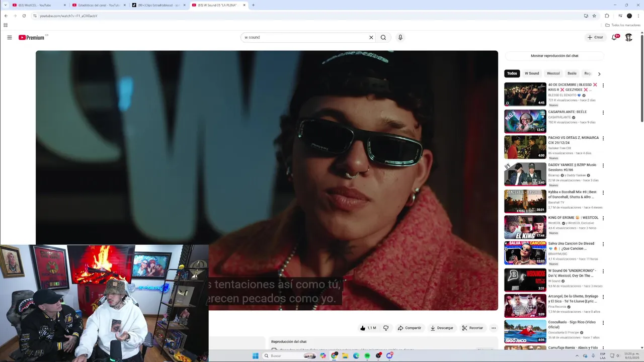Open BLESSD EL BENDITO channel link

coord(562,95)
